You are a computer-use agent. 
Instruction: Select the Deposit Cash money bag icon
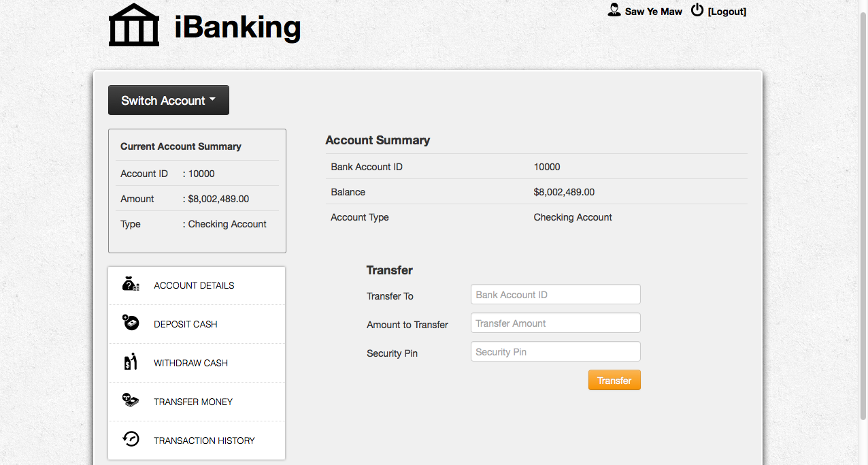coord(130,323)
